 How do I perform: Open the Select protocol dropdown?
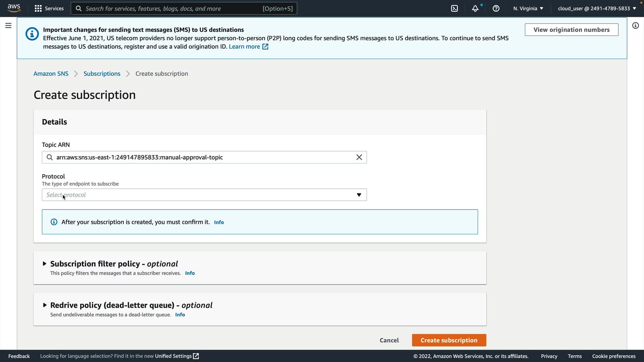click(204, 195)
